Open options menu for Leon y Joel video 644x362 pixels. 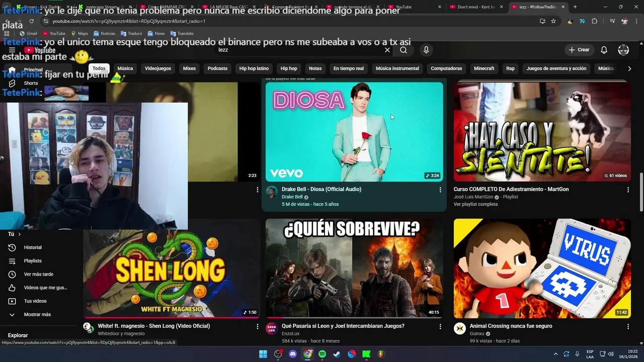click(440, 327)
